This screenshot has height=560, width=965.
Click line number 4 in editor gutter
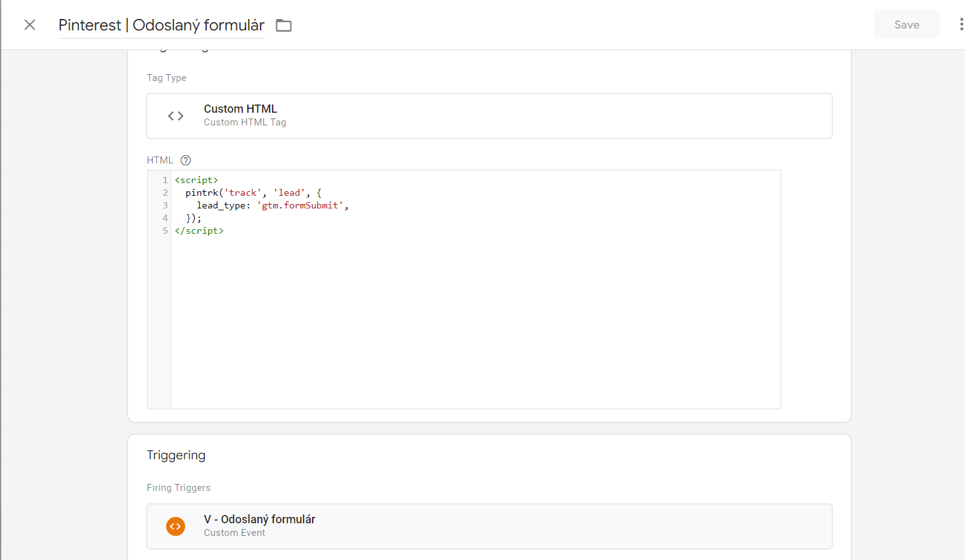[x=165, y=219]
